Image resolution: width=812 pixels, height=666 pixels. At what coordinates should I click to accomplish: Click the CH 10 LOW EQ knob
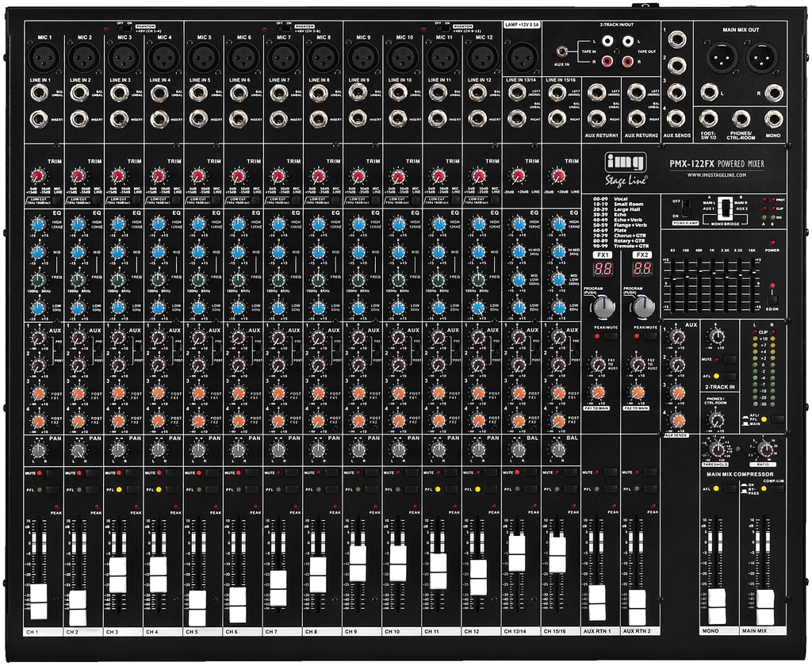[398, 308]
